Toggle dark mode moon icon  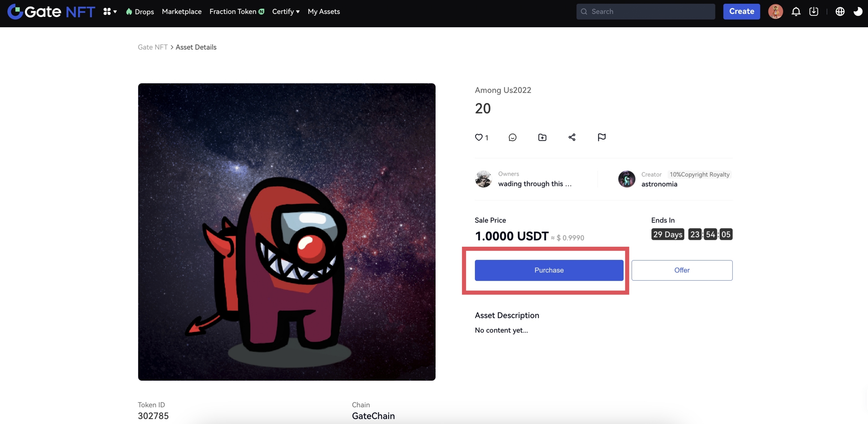pos(857,11)
